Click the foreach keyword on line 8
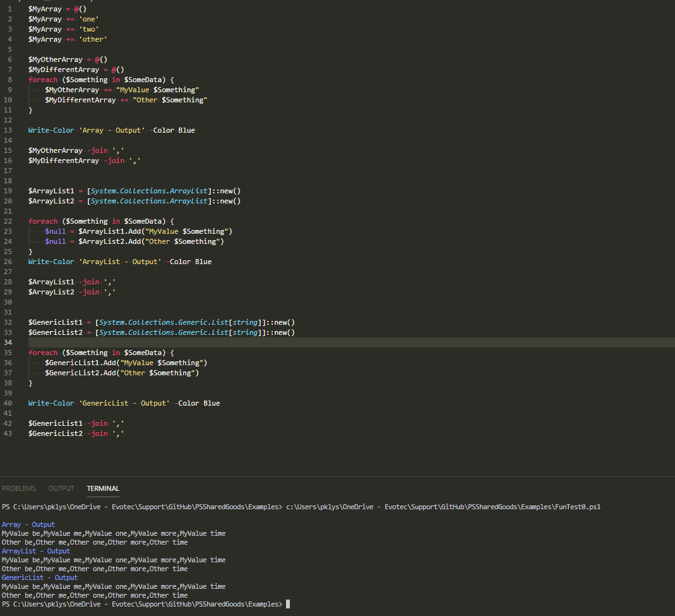This screenshot has height=616, width=675. (42, 79)
